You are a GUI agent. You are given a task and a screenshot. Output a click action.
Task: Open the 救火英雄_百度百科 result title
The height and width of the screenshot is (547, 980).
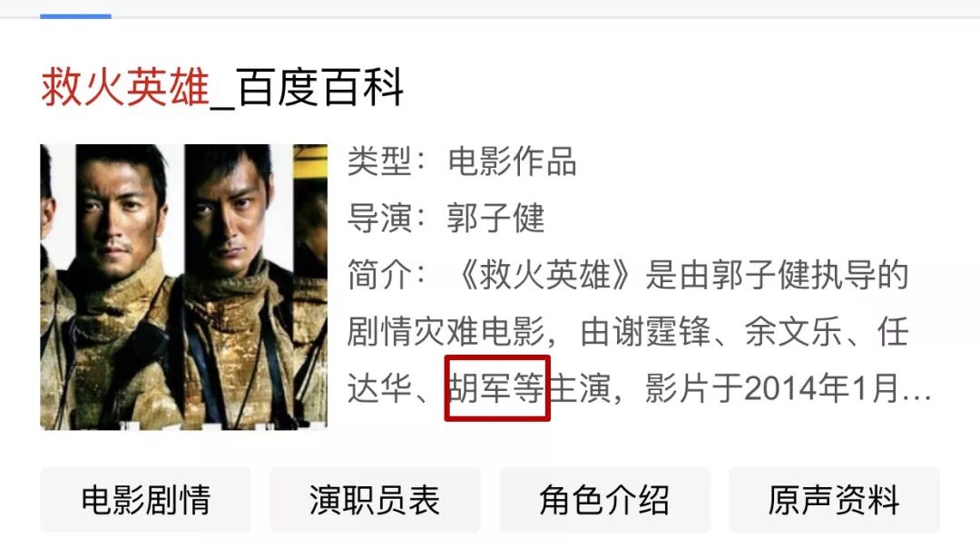(x=222, y=87)
